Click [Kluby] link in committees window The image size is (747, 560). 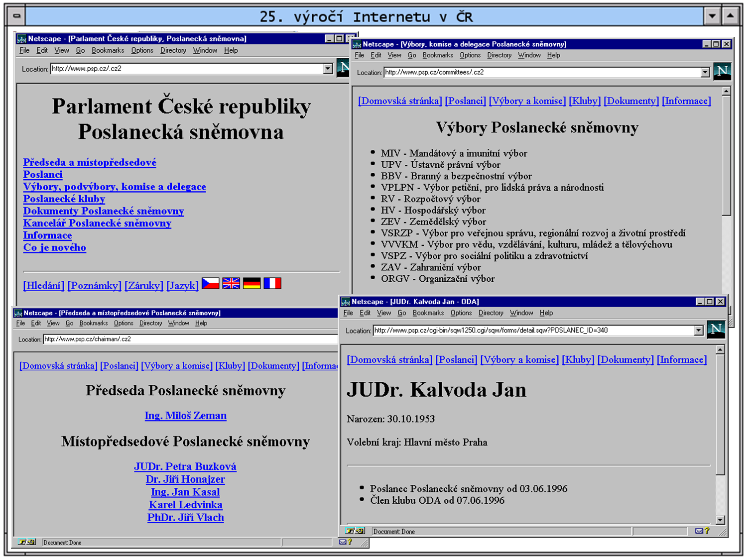click(x=585, y=101)
